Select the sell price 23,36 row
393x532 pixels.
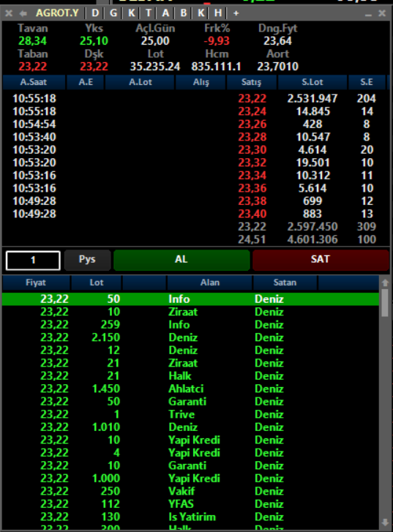click(x=252, y=188)
